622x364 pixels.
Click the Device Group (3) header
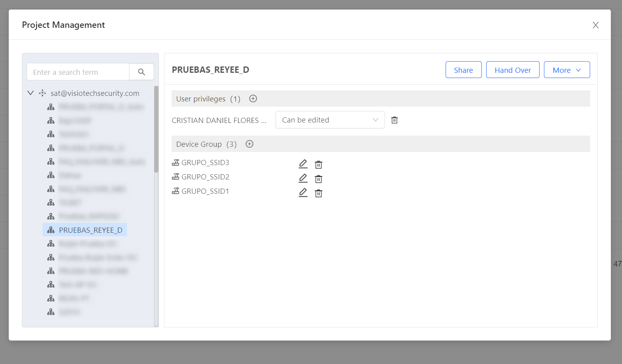(206, 144)
